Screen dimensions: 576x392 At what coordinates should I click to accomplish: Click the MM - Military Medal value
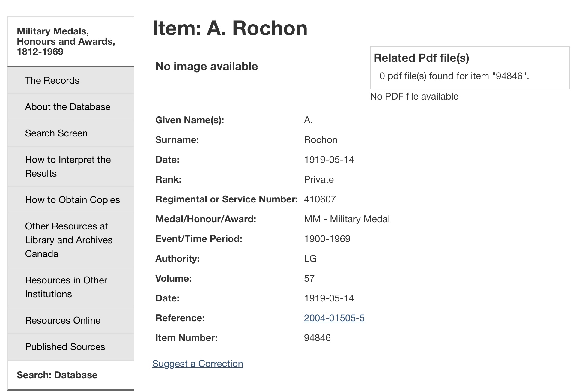pos(347,219)
